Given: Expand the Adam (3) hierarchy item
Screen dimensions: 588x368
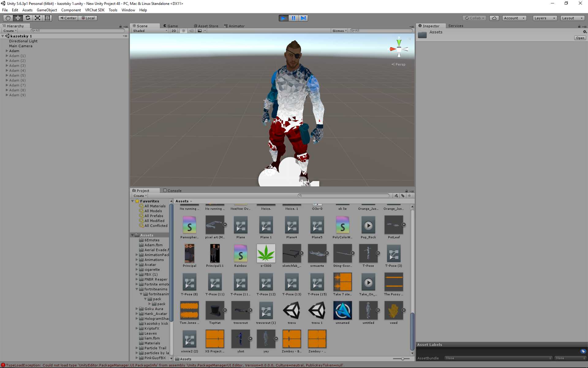Looking at the screenshot, I should tap(7, 66).
